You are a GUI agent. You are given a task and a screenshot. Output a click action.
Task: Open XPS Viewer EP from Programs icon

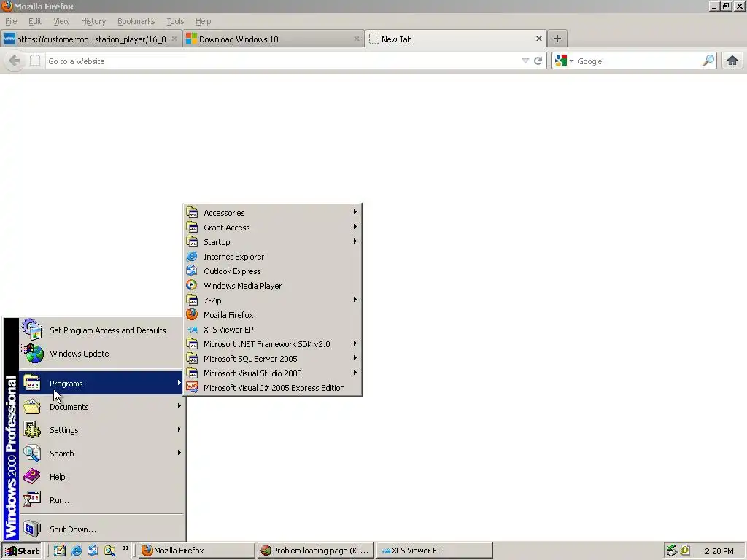point(192,329)
